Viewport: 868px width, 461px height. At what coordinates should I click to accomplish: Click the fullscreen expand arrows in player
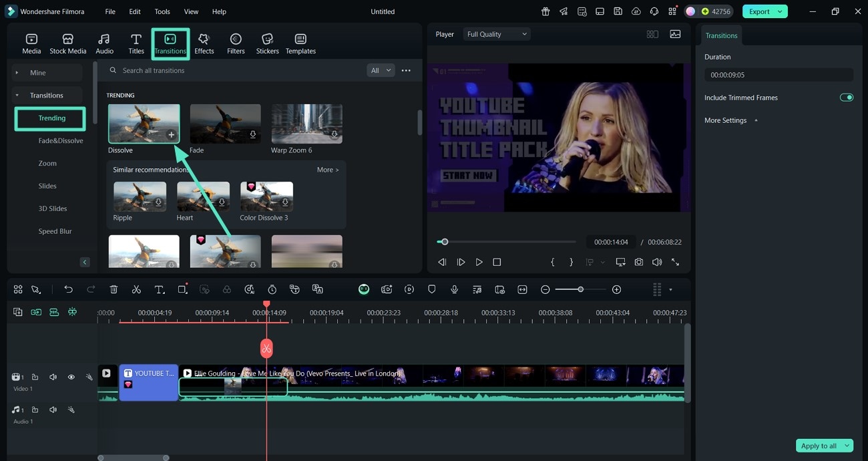pos(675,262)
